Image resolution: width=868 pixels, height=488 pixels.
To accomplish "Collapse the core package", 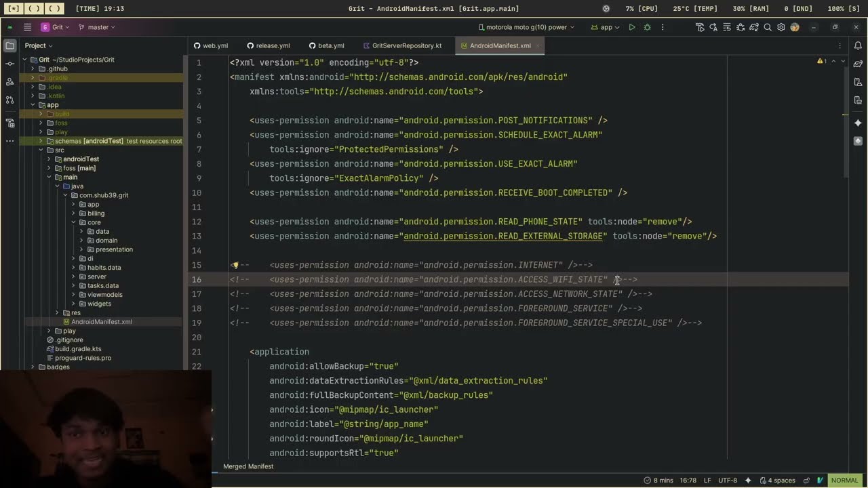I will [x=73, y=222].
